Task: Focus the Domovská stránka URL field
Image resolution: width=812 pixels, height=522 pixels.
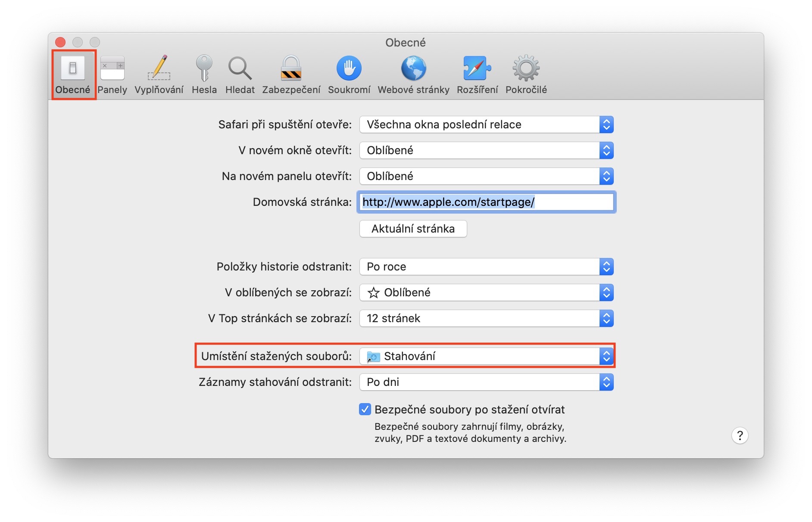Action: [x=487, y=202]
